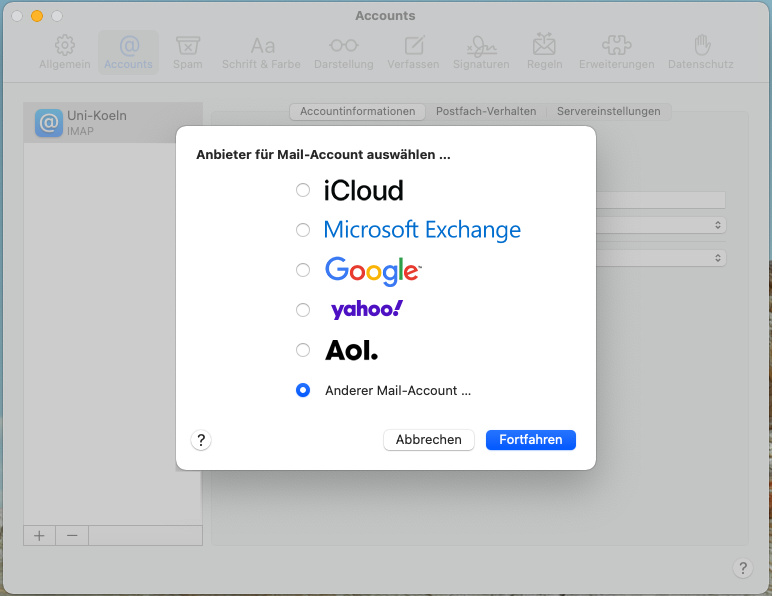The height and width of the screenshot is (596, 772).
Task: Click the Aol. logo
Action: point(352,350)
